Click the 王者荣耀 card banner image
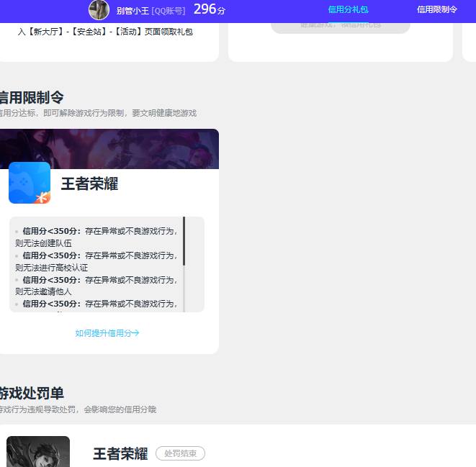The height and width of the screenshot is (467, 476). (x=109, y=149)
